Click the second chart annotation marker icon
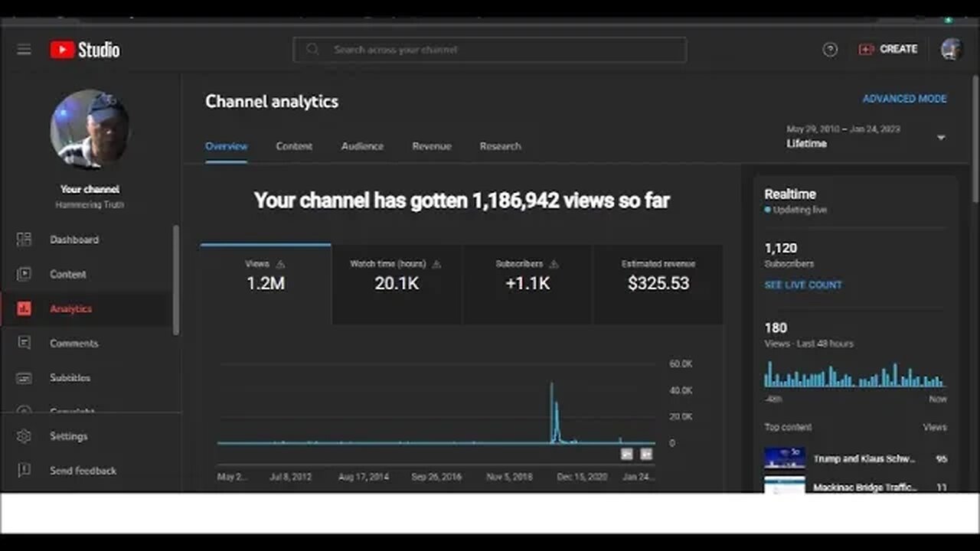Viewport: 980px width, 551px height. (x=646, y=454)
